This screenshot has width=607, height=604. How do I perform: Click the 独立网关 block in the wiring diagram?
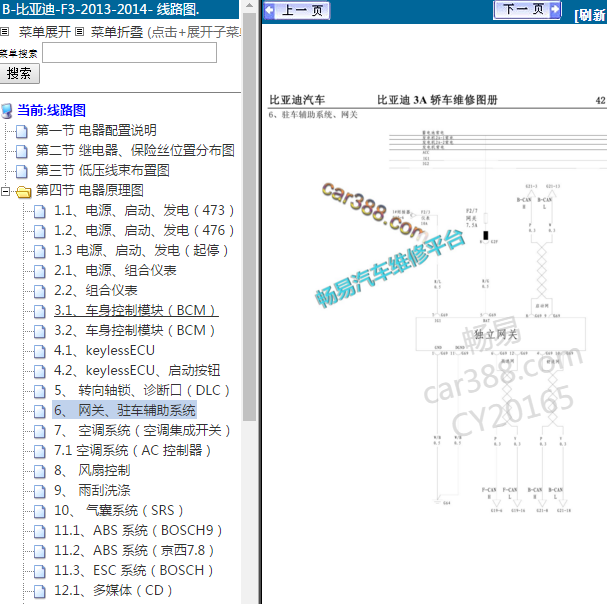(x=501, y=334)
